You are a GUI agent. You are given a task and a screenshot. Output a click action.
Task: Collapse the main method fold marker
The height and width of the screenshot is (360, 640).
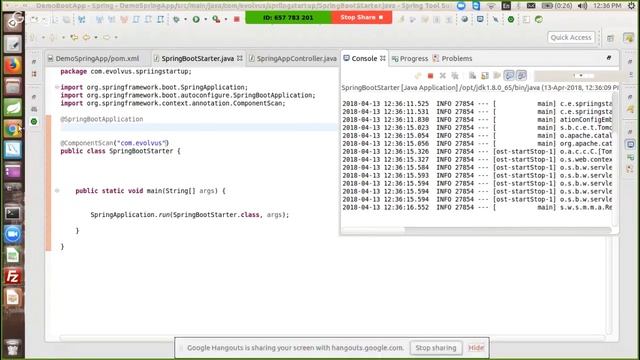click(x=57, y=191)
